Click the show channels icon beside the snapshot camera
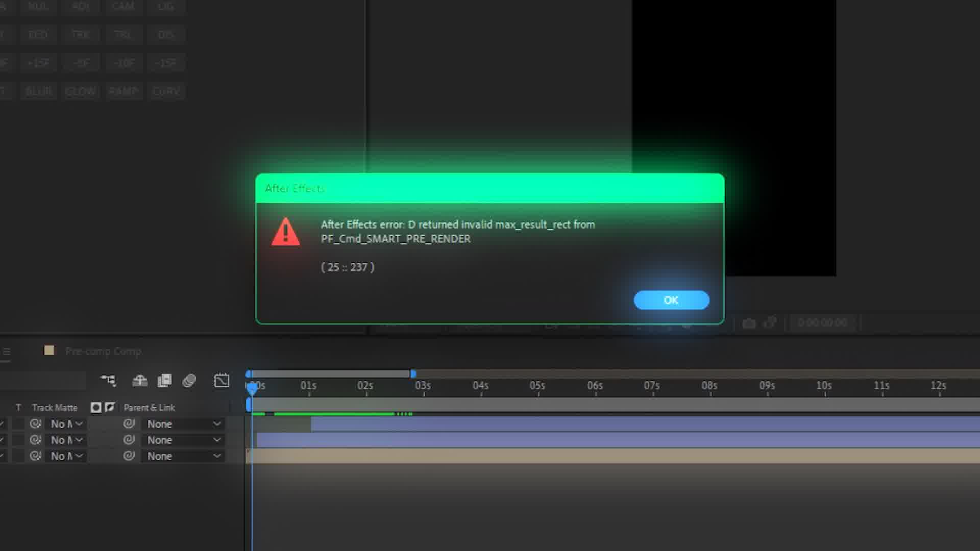 click(770, 323)
